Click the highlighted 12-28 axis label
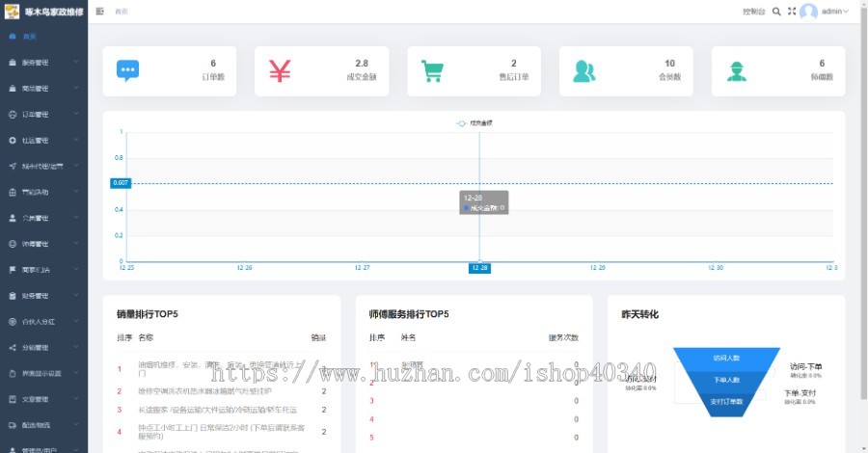Viewport: 868px width, 453px height. 479,268
